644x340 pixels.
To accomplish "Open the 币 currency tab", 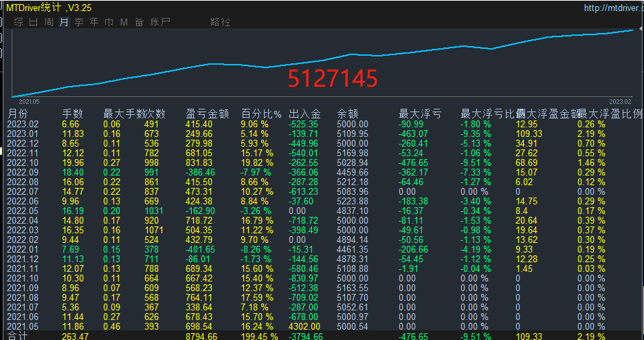I will (109, 22).
